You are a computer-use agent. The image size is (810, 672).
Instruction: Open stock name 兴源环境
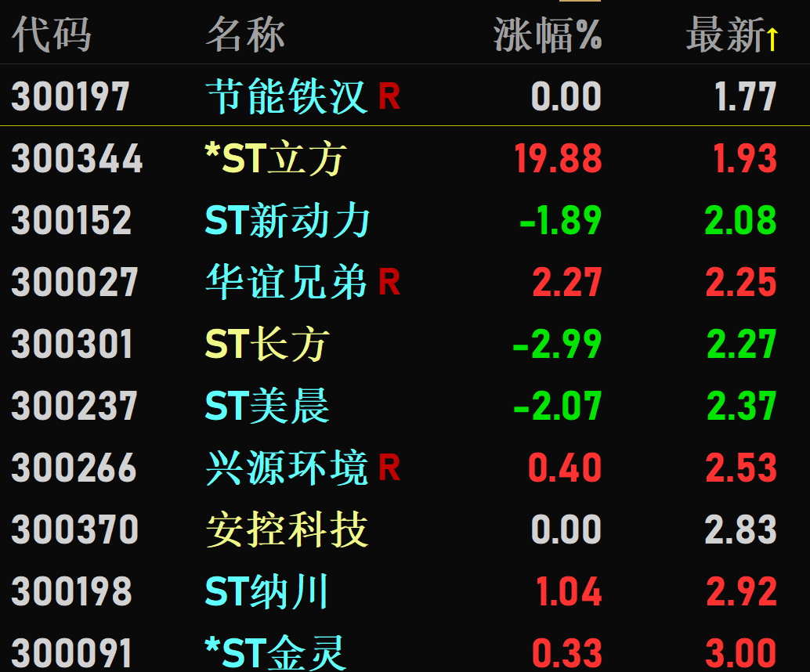(287, 468)
